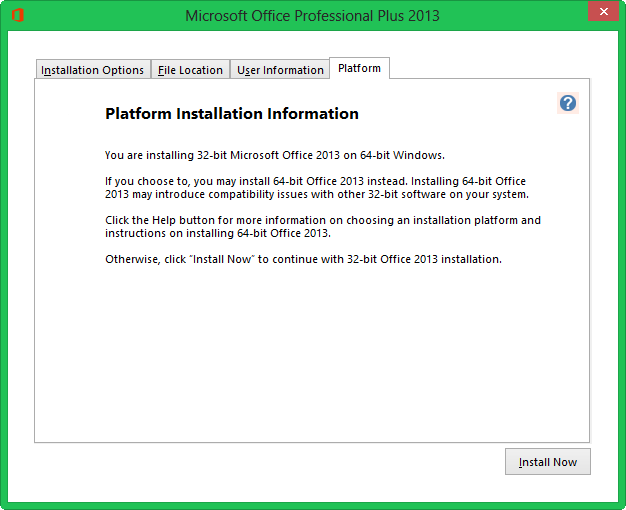Click the paragraph beginning with 'Otherwise'
The image size is (626, 510).
[303, 259]
